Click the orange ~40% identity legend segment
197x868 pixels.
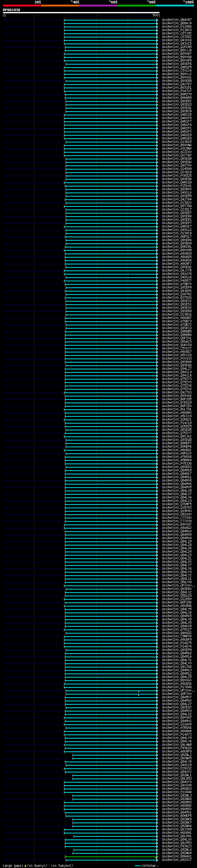click(x=60, y=6)
